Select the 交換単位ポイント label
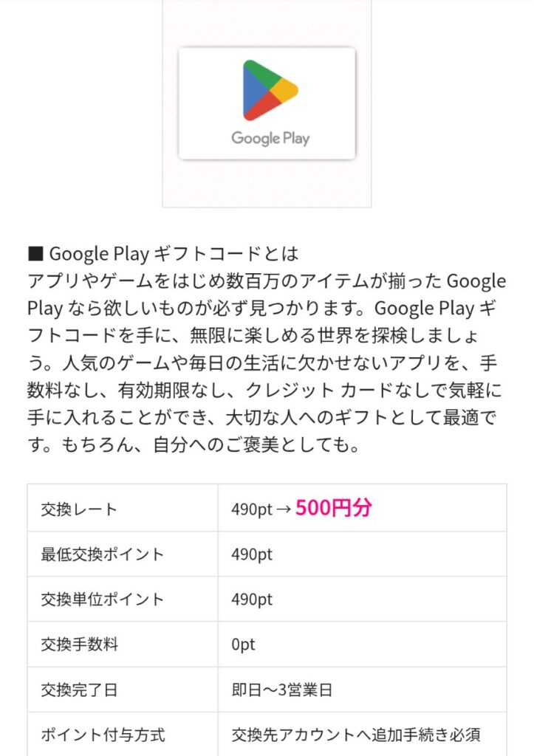Screen dimensions: 534x756 click(103, 599)
